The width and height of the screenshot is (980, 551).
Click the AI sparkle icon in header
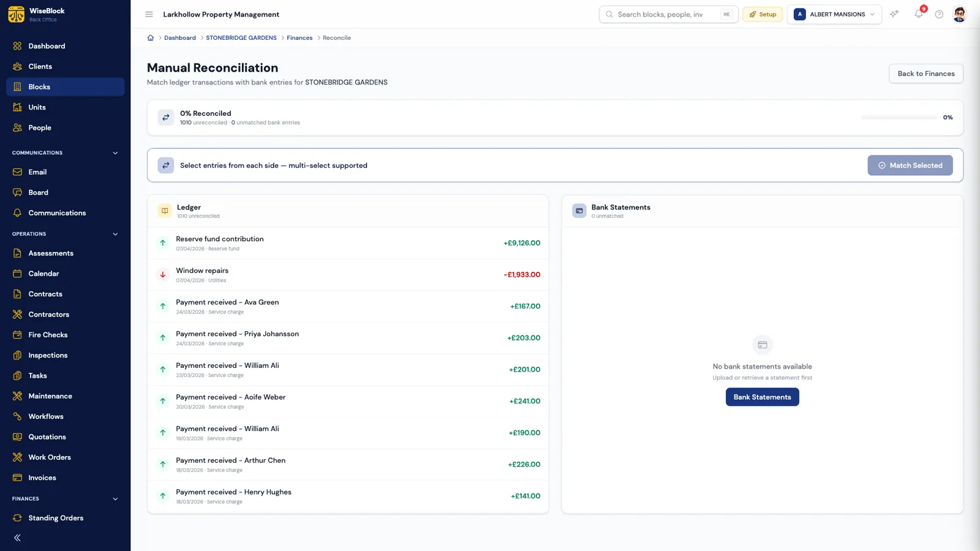point(894,14)
